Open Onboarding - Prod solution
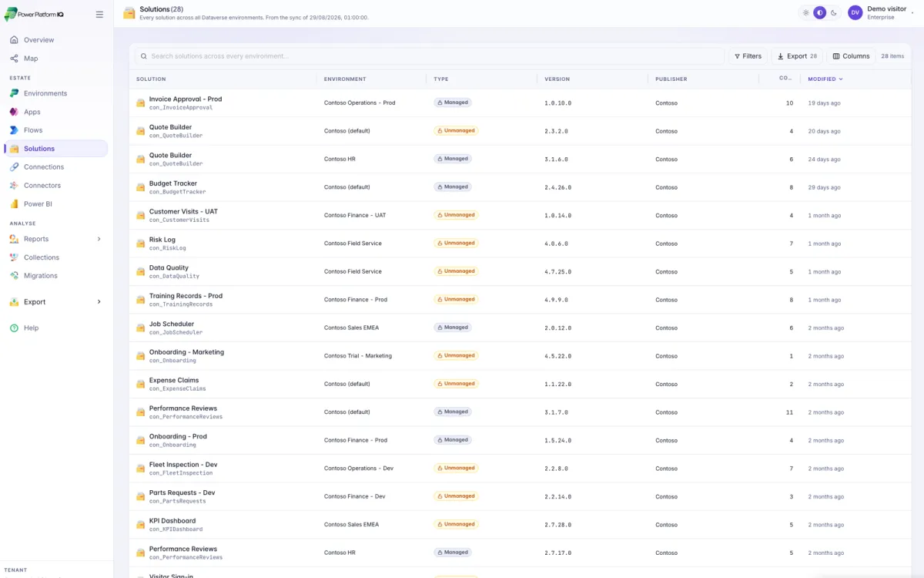 [x=178, y=436]
